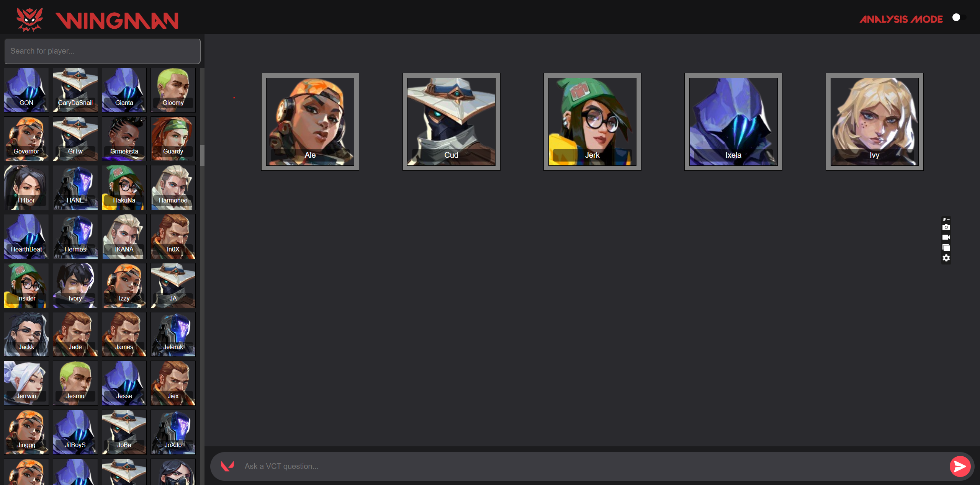Select the Ixela team slot card
Viewport: 980px width, 485px height.
[x=733, y=122]
